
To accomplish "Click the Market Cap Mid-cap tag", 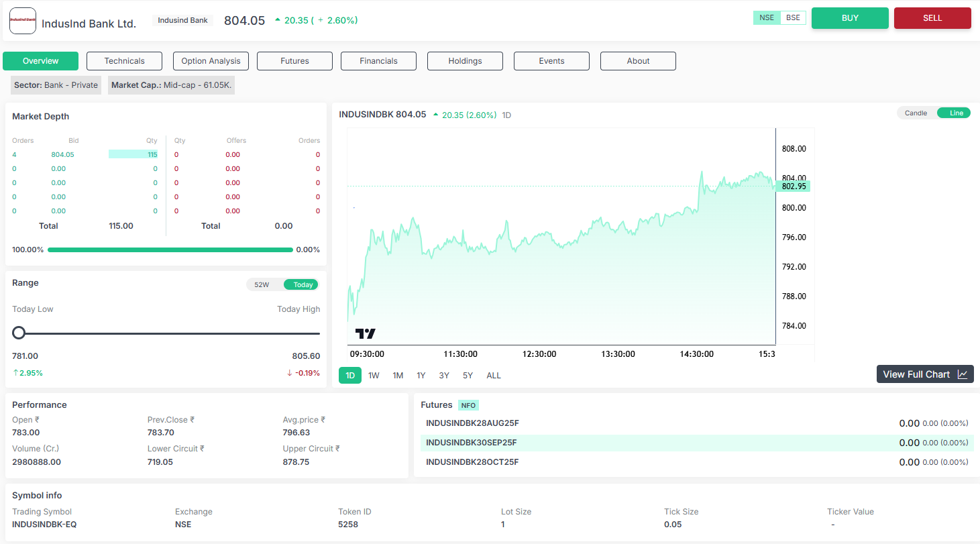I will 171,85.
